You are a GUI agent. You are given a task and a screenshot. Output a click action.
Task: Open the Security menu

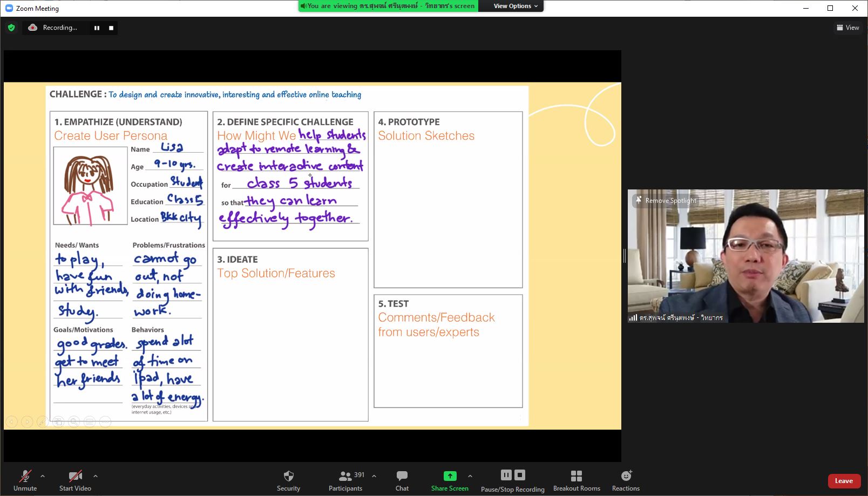coord(288,480)
